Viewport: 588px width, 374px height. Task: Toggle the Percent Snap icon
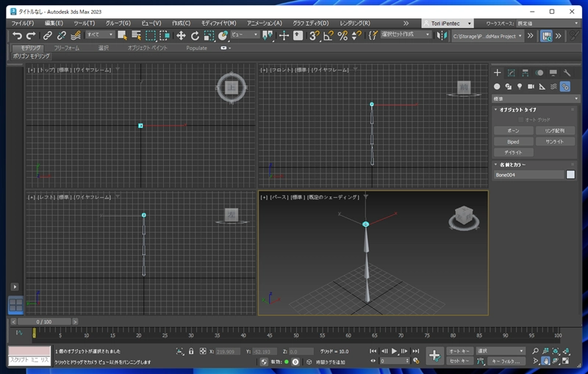(343, 35)
